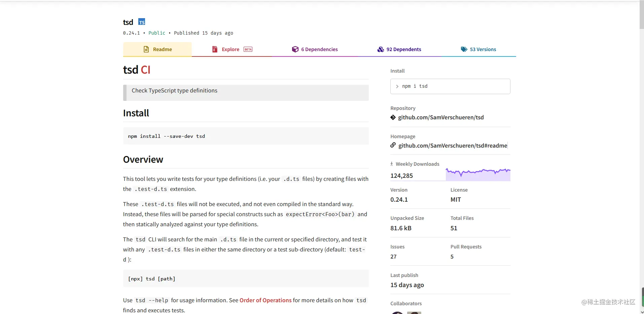This screenshot has width=644, height=314.
Task: Click the red Explore file icon
Action: point(215,49)
